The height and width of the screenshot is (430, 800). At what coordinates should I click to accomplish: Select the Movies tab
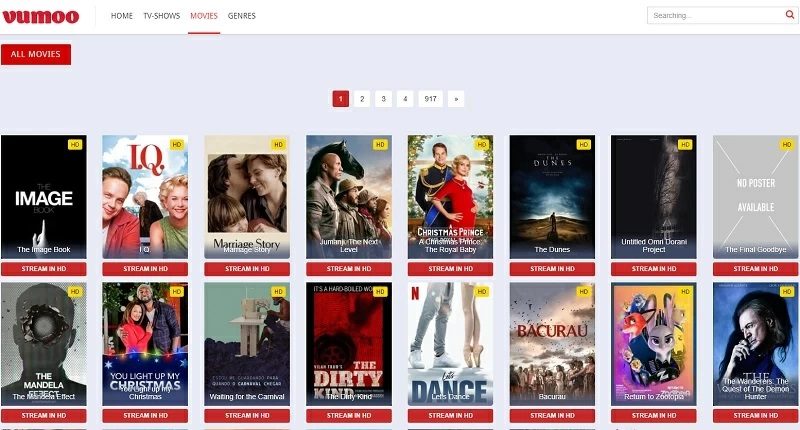tap(204, 16)
